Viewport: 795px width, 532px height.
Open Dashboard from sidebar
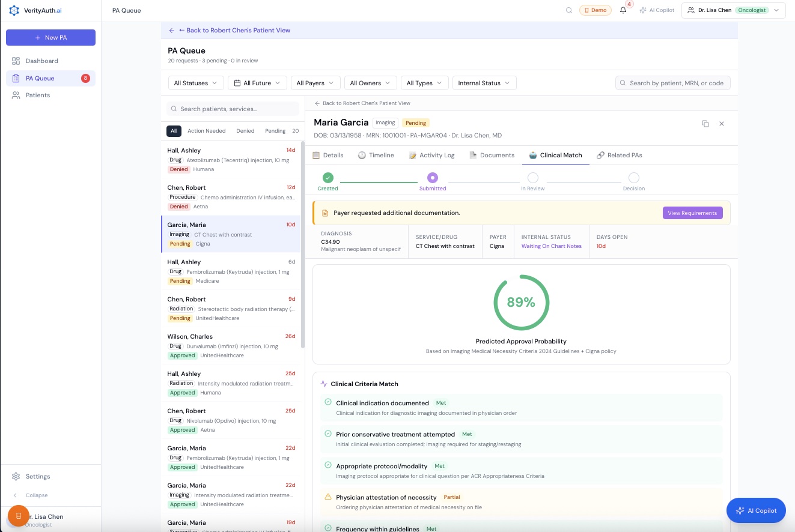pos(41,61)
